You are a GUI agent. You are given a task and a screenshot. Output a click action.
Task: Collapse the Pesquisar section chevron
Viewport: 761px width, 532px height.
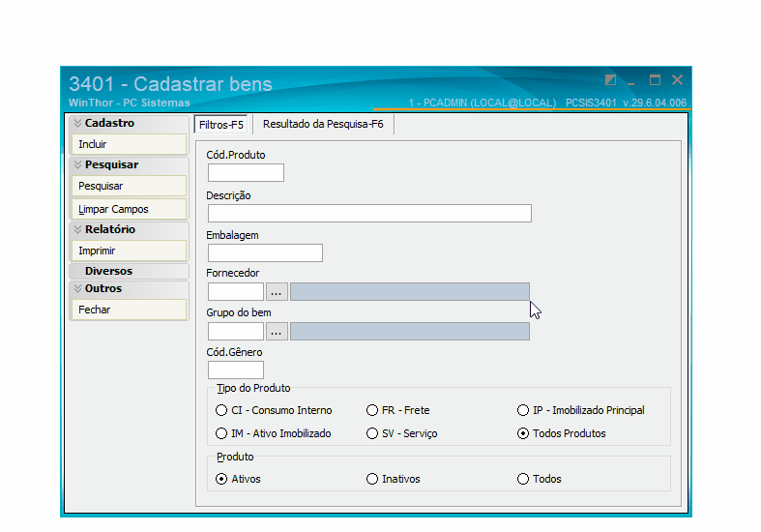pos(77,165)
